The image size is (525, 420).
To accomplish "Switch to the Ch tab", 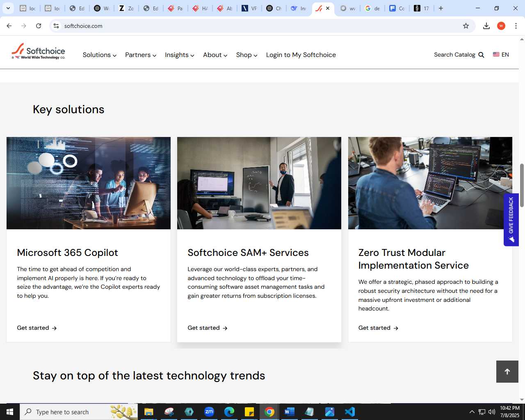I will point(274,8).
